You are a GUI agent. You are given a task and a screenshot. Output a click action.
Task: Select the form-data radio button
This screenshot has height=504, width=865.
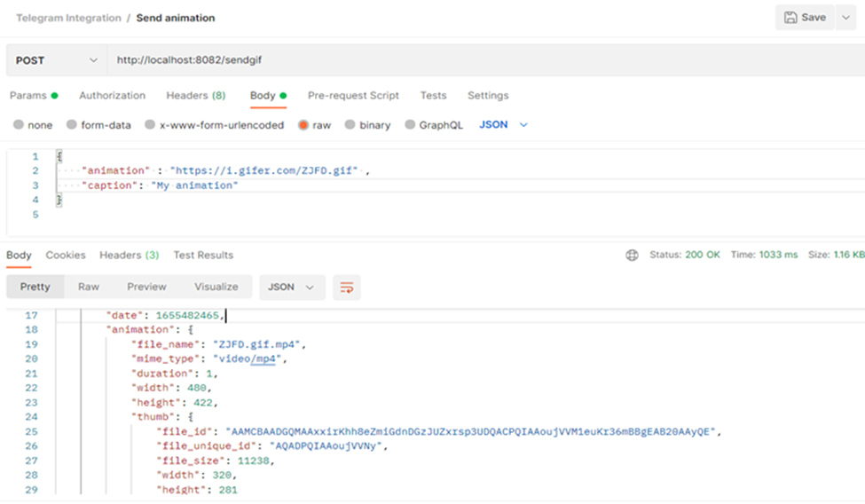click(x=72, y=125)
